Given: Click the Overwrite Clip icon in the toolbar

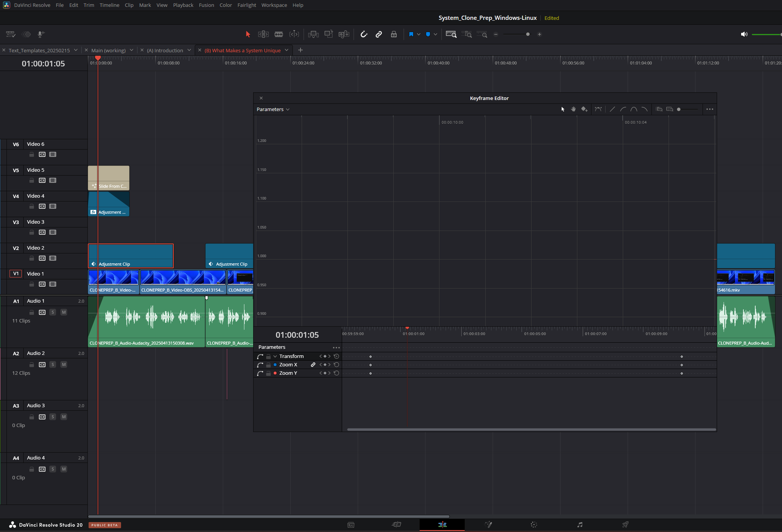Looking at the screenshot, I should [329, 34].
